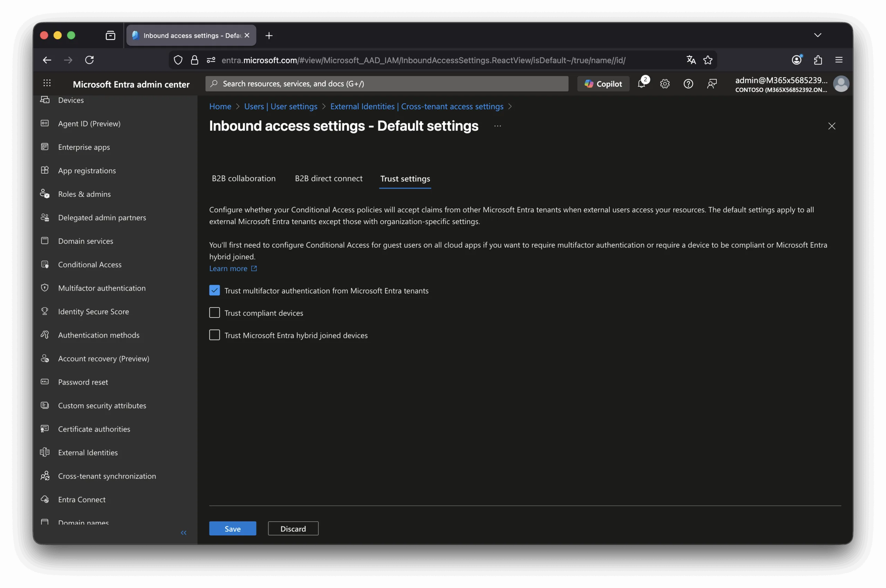Collapse the sidebar with double chevron

coord(183,533)
